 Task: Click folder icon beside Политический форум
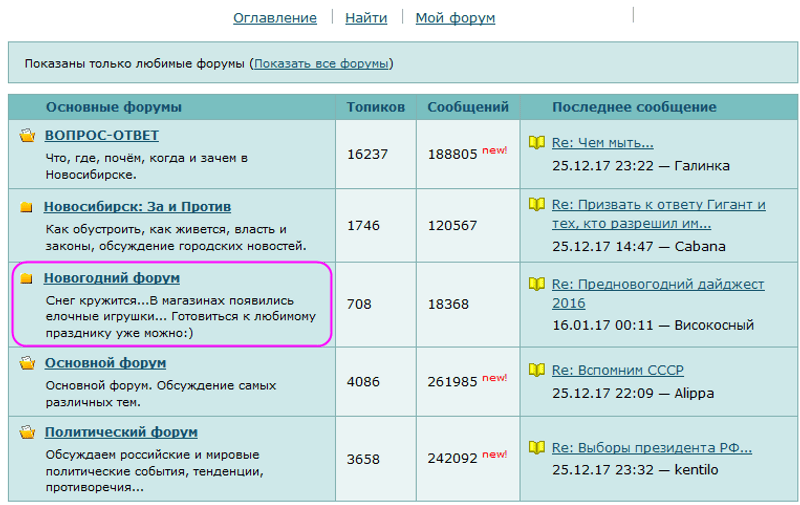click(x=28, y=433)
